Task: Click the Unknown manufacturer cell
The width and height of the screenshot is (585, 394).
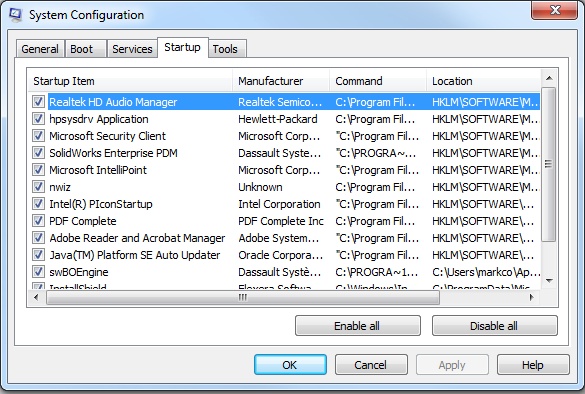Action: tap(260, 187)
